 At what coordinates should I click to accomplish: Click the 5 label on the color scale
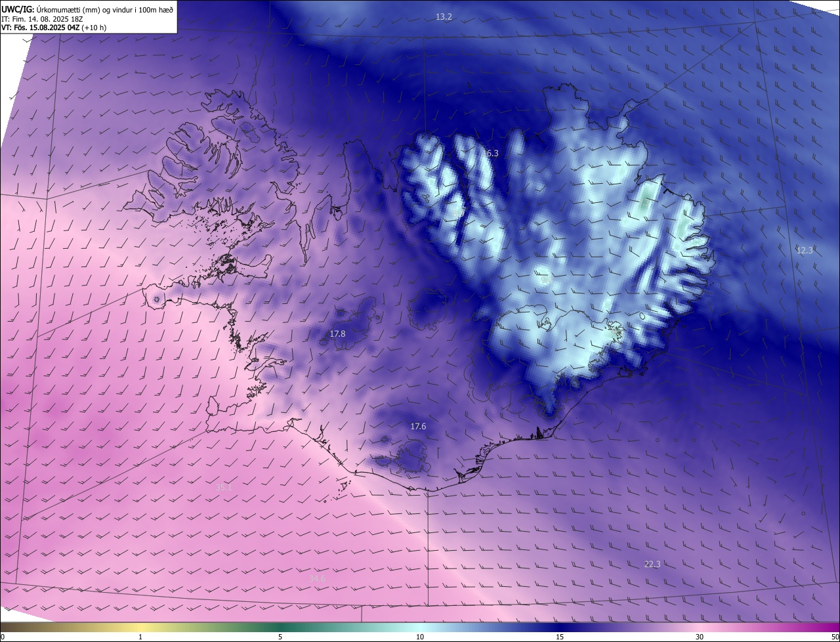pyautogui.click(x=280, y=637)
